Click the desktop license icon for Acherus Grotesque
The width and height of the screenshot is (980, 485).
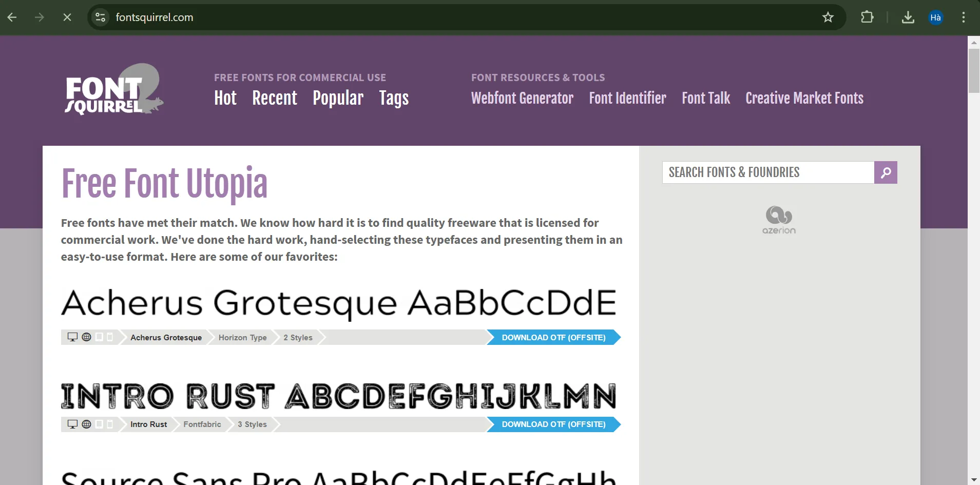coord(72,337)
